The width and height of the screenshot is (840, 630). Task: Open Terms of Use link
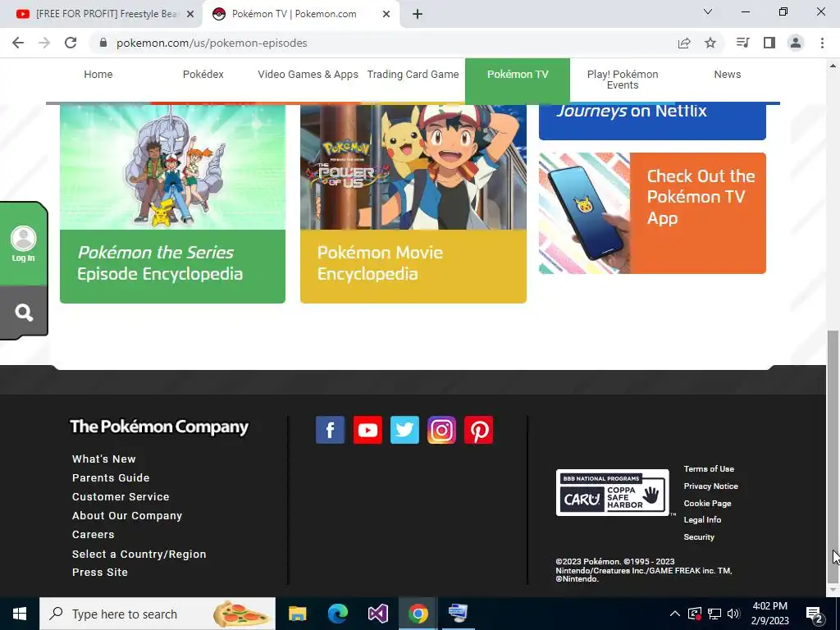coord(709,468)
